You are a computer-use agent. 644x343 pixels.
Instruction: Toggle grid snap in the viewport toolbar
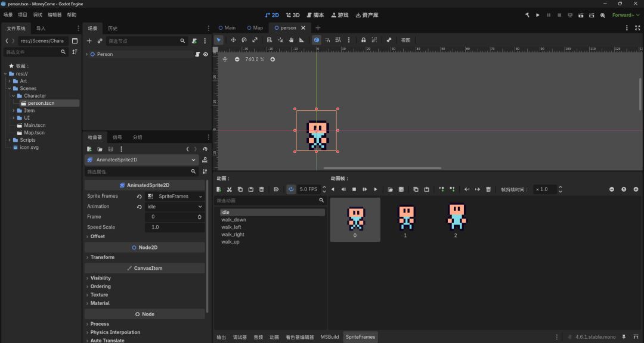pos(338,40)
